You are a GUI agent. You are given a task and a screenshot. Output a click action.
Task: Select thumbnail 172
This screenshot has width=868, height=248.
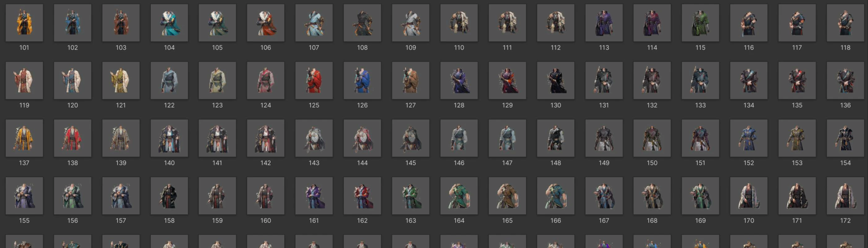point(845,196)
